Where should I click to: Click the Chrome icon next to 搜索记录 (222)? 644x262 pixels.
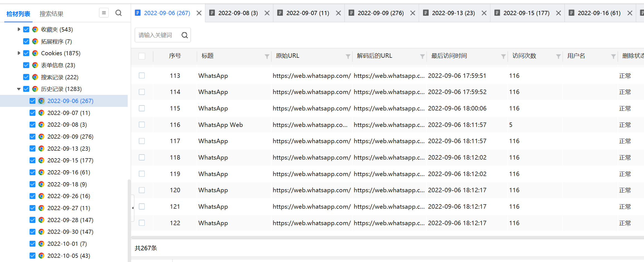[x=35, y=77]
